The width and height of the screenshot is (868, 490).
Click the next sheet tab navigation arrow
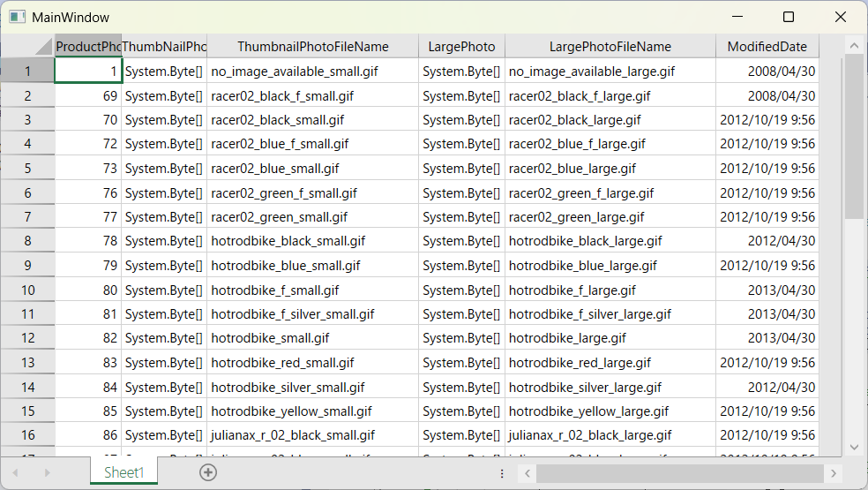[x=47, y=473]
